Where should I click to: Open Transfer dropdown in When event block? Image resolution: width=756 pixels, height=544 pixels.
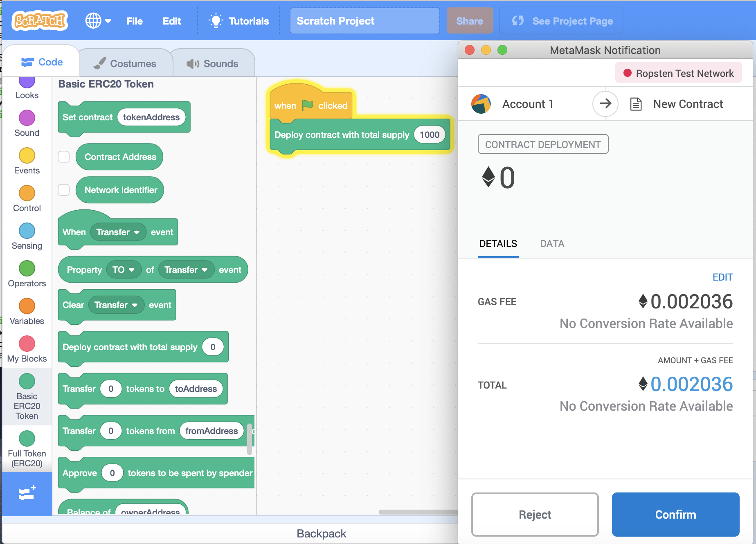click(x=118, y=232)
